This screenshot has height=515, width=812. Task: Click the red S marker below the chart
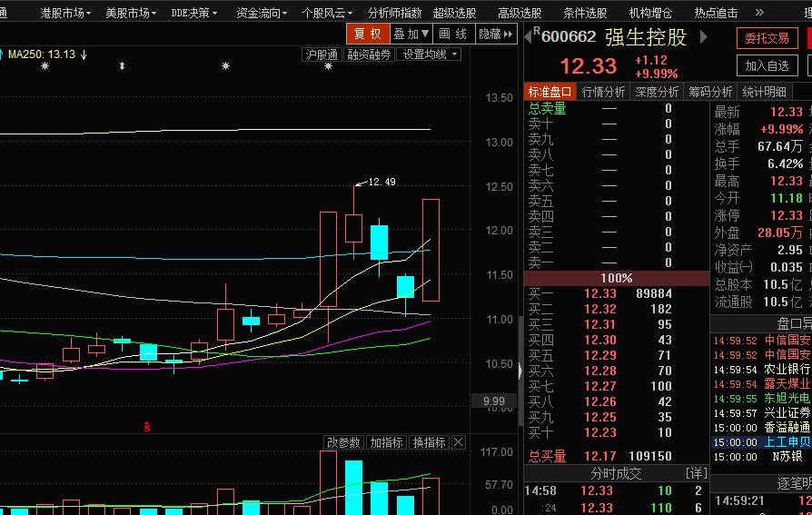click(147, 427)
